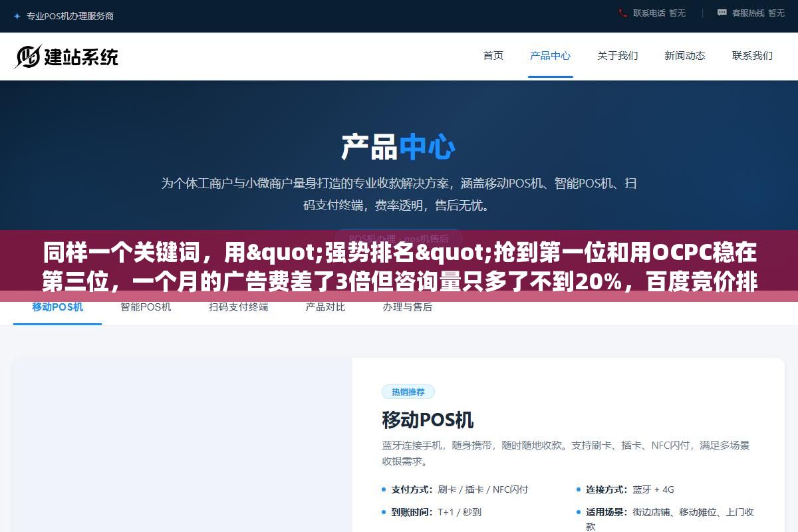Viewport: 798px width, 532px height.
Task: Click the 联系电话 暂无 text
Action: pyautogui.click(x=659, y=13)
